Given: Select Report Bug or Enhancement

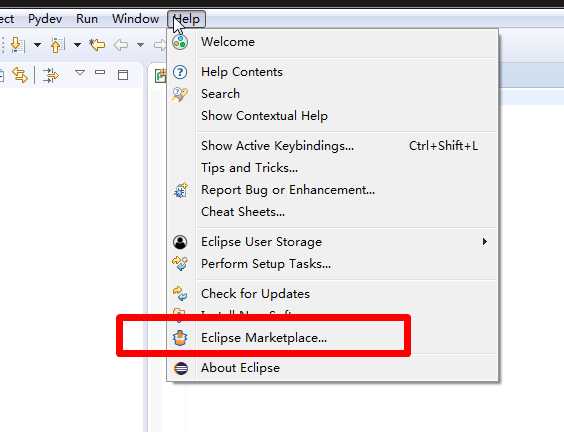Looking at the screenshot, I should (x=333, y=190).
